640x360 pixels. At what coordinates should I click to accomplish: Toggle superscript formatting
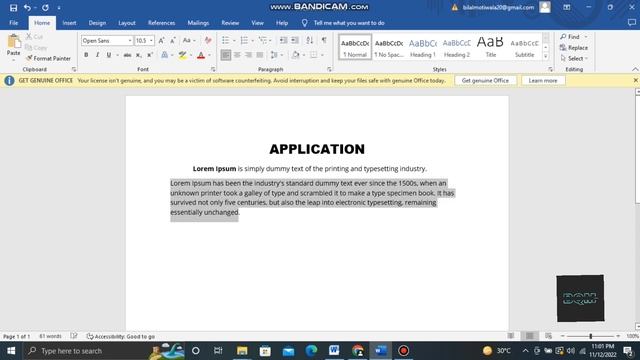tap(150, 55)
